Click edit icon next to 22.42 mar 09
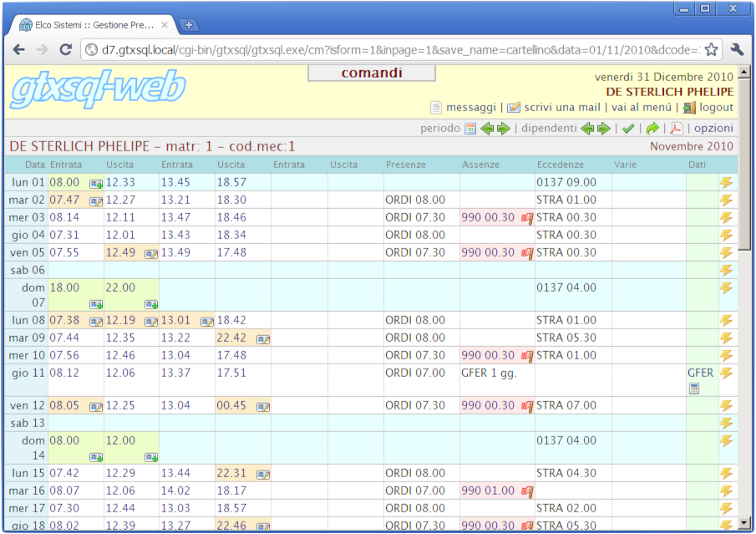The image size is (756, 534). pyautogui.click(x=263, y=339)
